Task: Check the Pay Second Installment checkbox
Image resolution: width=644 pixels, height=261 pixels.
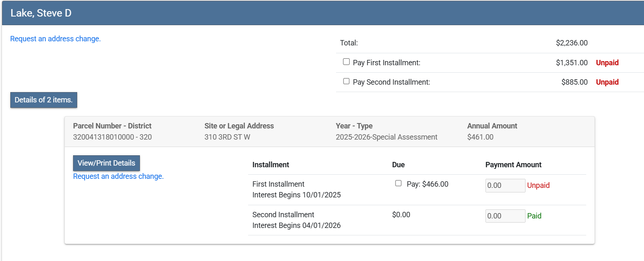Action: [346, 81]
